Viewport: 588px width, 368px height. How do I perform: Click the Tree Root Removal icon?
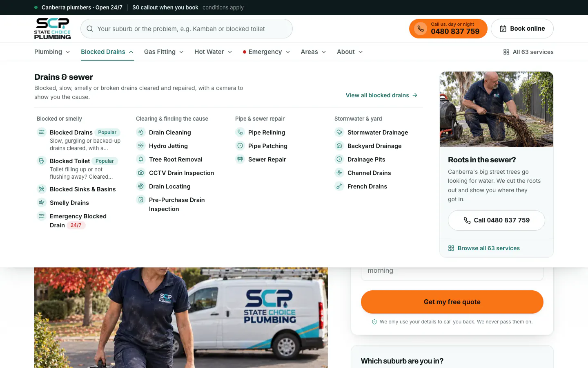tap(141, 159)
